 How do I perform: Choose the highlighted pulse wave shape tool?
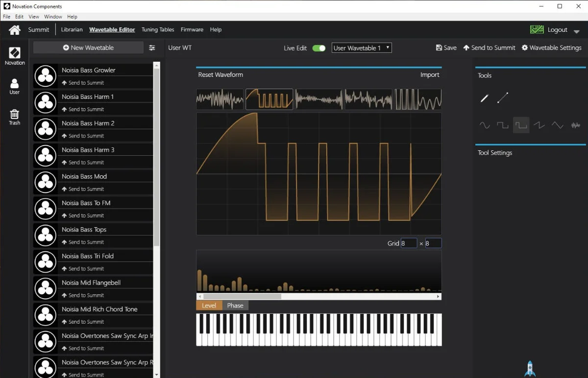tap(521, 125)
